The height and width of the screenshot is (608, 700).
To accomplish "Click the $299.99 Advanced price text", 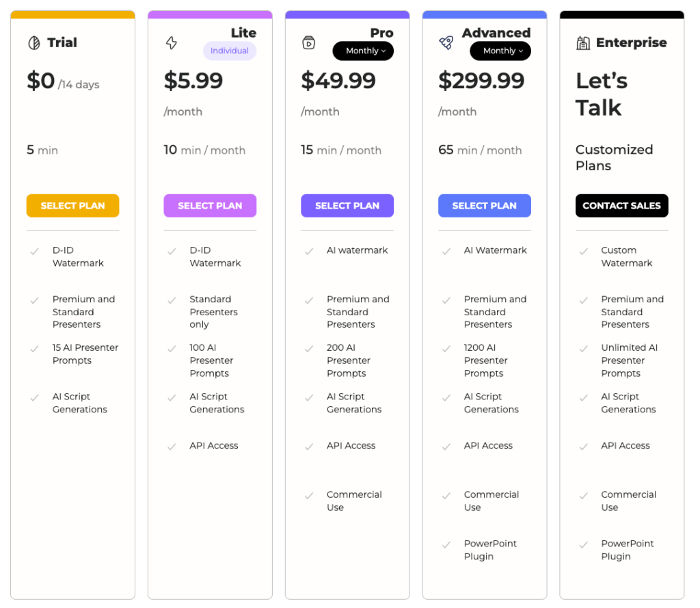I will coord(481,81).
